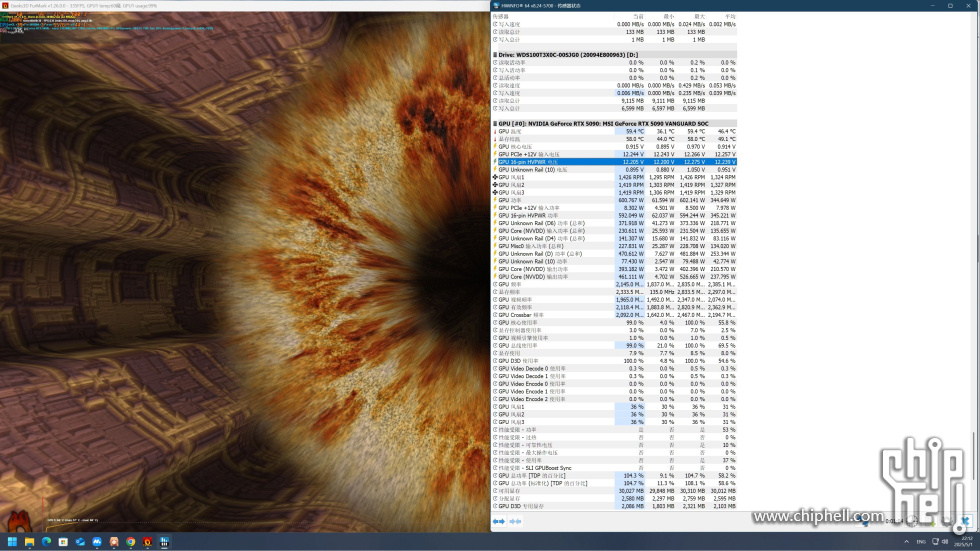Click HWiNFO collapse columns faded-arrow button
Image resolution: width=980 pixels, height=551 pixels.
tap(515, 521)
